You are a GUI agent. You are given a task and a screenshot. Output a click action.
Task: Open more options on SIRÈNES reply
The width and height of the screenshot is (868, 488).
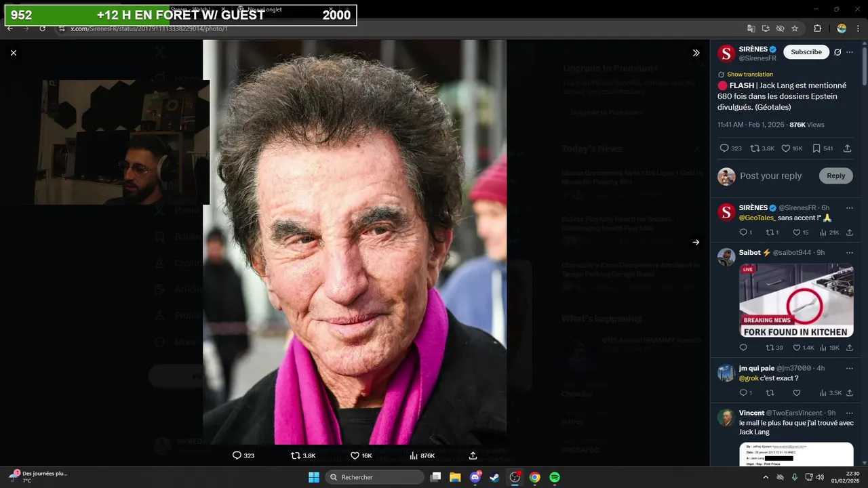click(850, 207)
